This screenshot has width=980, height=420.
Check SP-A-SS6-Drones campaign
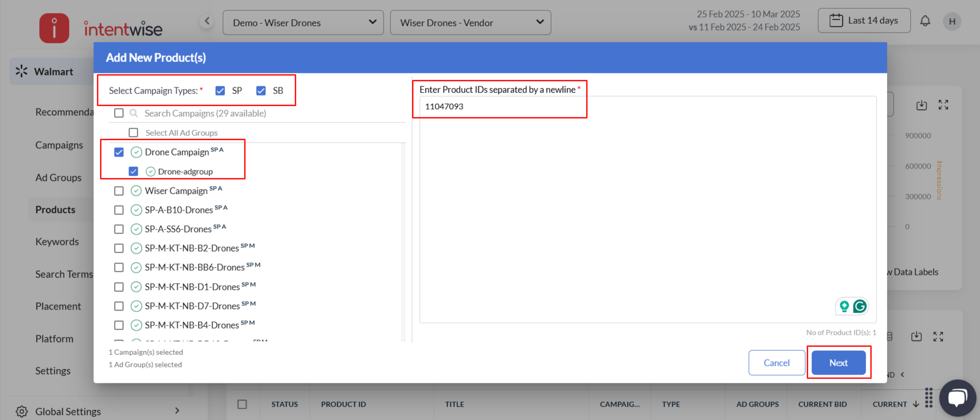(119, 229)
